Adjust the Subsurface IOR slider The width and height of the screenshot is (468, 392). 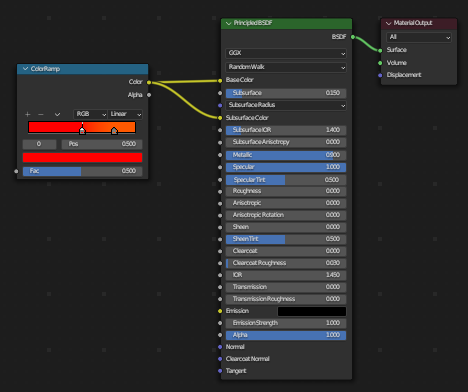coord(286,130)
